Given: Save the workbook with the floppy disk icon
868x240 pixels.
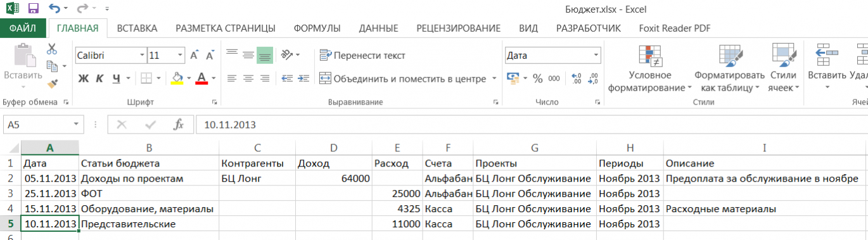Looking at the screenshot, I should pos(34,9).
